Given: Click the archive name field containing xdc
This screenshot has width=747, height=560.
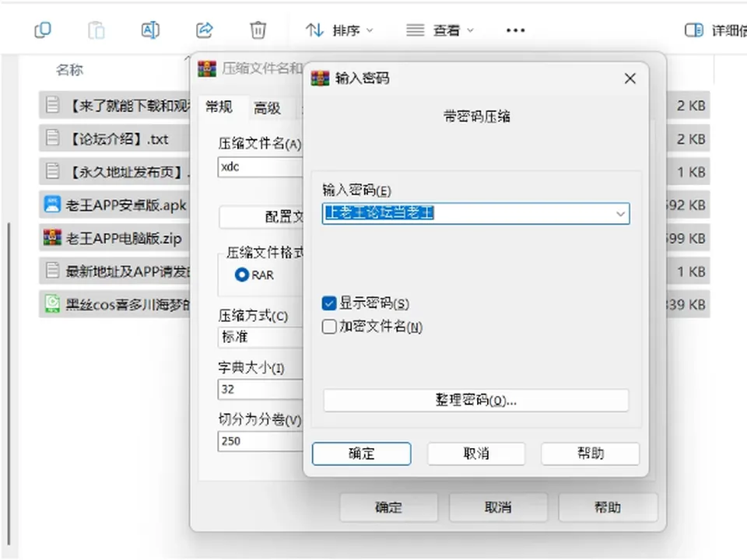Looking at the screenshot, I should (x=260, y=166).
